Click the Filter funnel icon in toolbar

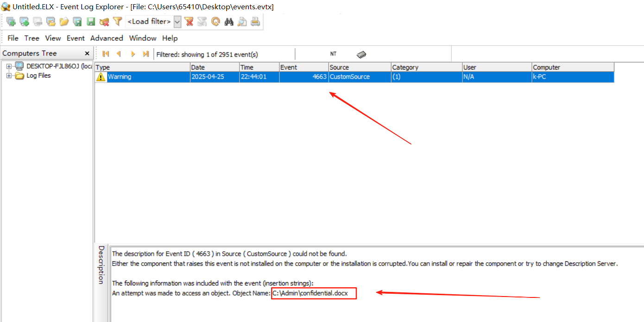click(x=117, y=21)
